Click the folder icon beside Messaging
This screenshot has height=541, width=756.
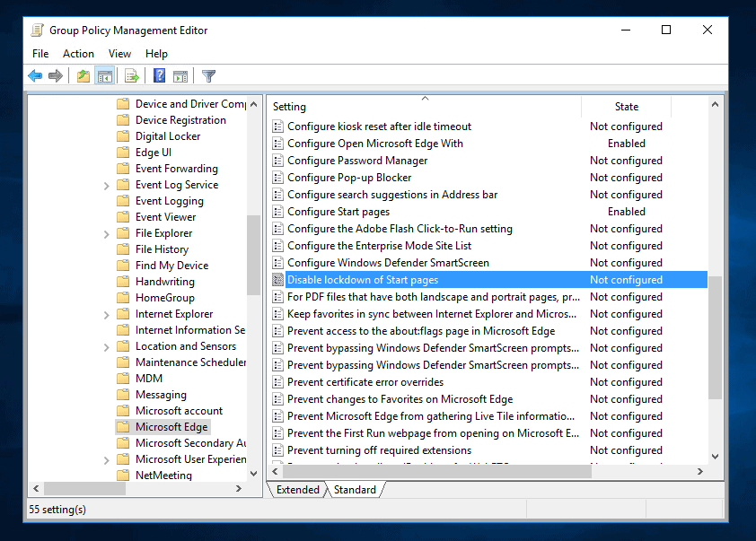123,395
